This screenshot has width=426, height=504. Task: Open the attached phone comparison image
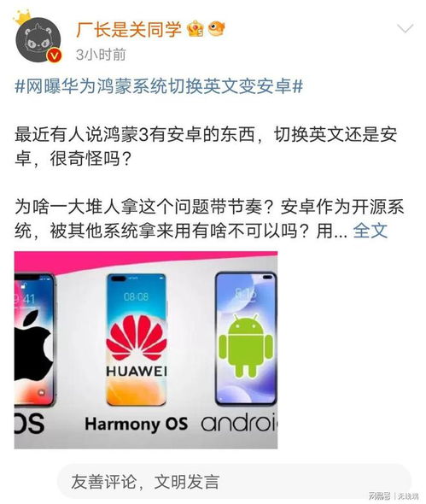coord(146,350)
